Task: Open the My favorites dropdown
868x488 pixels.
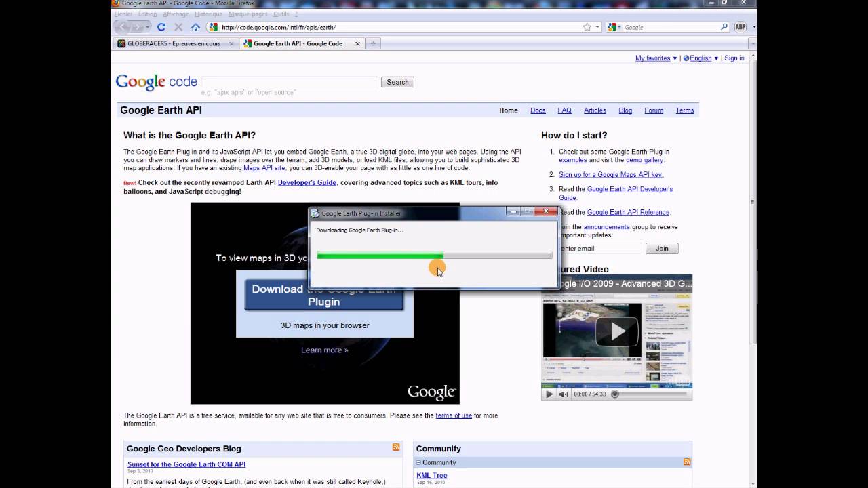Action: (x=656, y=58)
